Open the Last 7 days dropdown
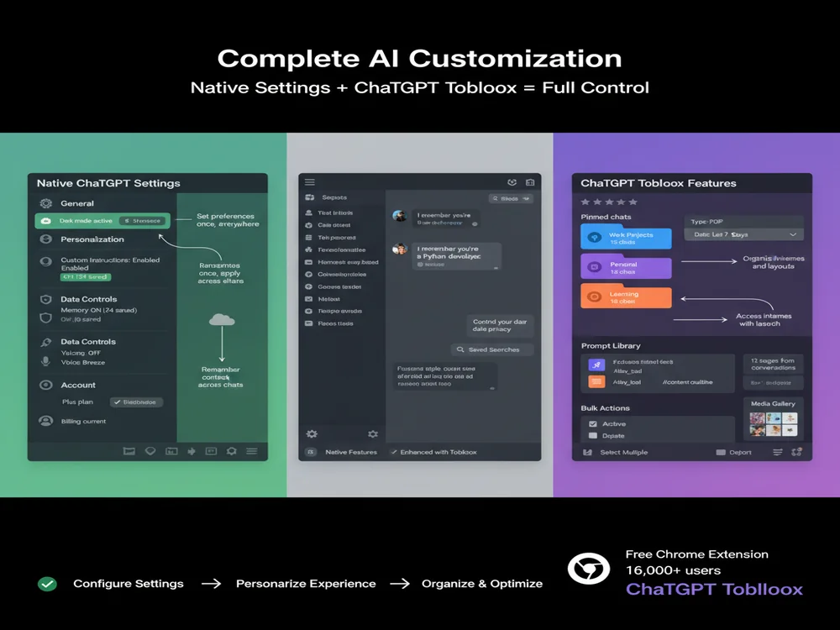This screenshot has height=630, width=840. (x=743, y=234)
